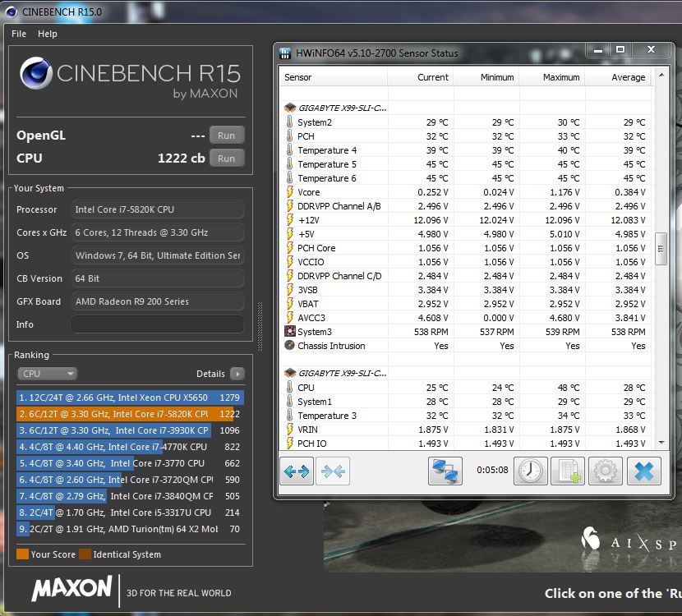Click the Details label in Ranking
This screenshot has width=682, height=616.
[210, 374]
